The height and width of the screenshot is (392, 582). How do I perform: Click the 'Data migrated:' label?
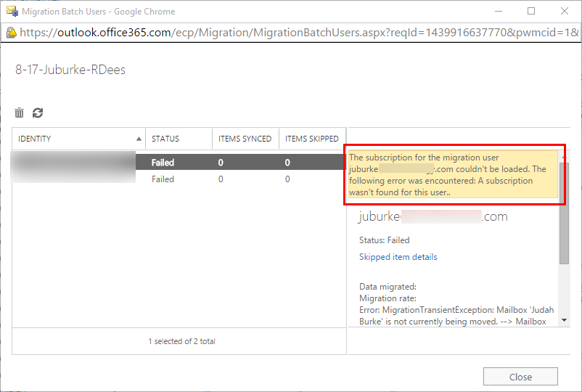point(388,287)
